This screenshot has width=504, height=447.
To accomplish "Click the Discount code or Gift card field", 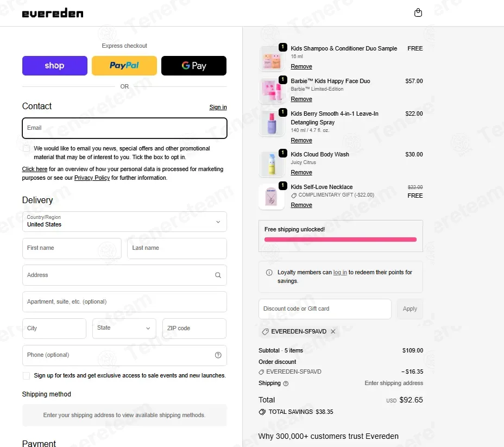I will click(325, 309).
